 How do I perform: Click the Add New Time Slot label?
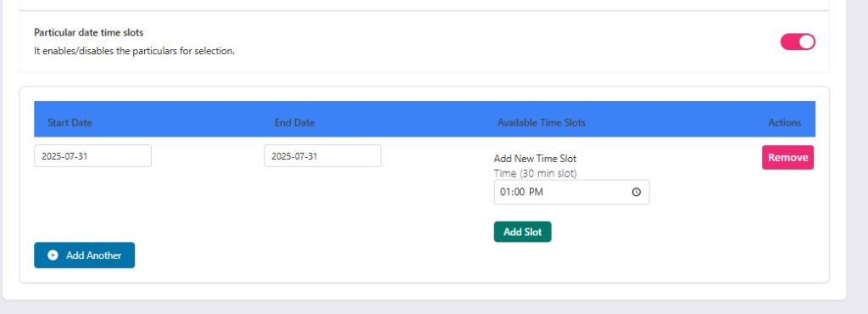[x=535, y=159]
